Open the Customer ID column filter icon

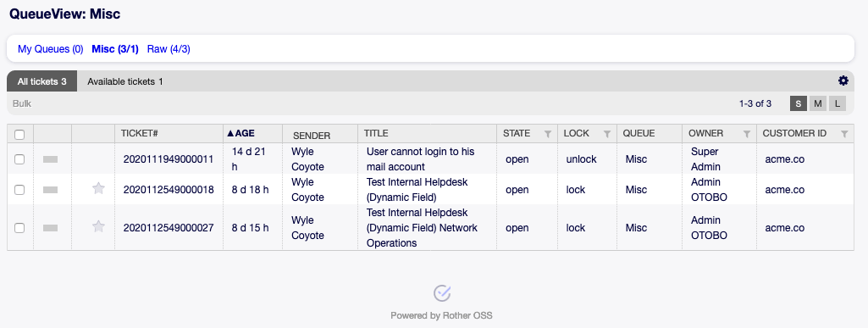click(x=844, y=134)
